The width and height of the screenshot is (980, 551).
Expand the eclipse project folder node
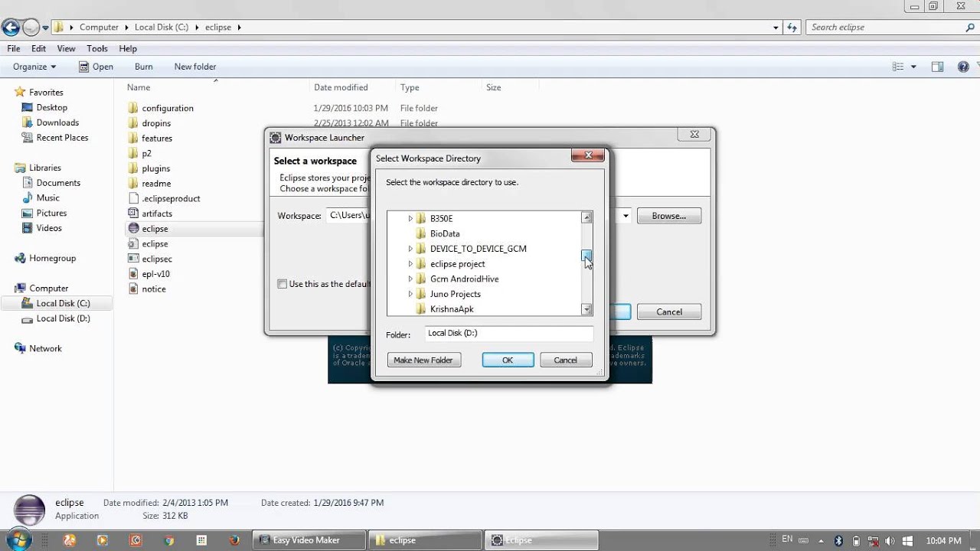pos(410,264)
